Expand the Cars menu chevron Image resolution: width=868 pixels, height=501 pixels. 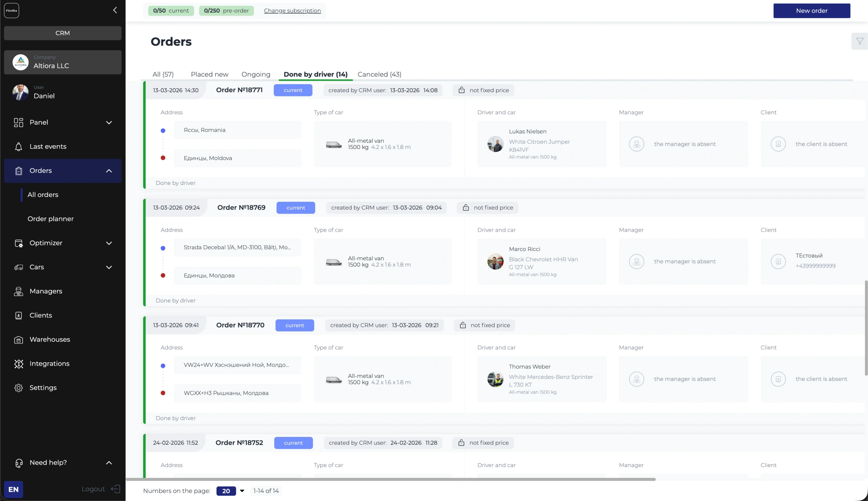tap(109, 267)
